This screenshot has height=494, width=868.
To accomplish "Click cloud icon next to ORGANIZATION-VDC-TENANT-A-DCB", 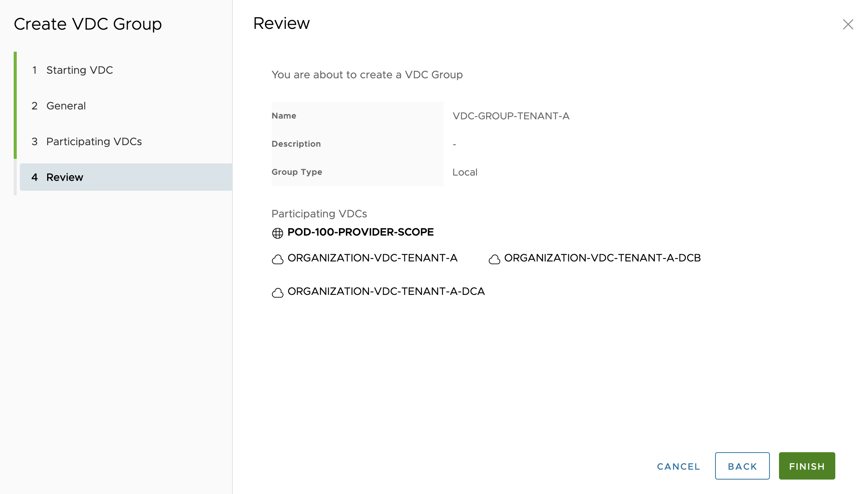I will (x=494, y=259).
